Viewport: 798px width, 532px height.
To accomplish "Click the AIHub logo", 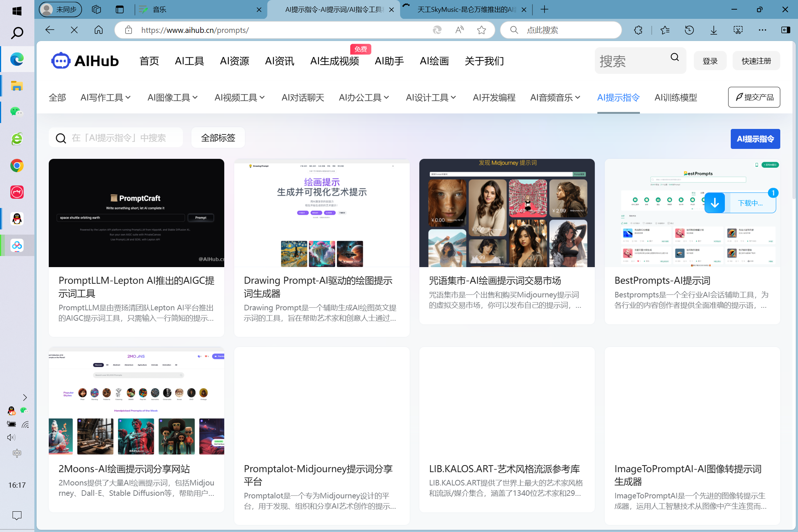I will point(85,61).
